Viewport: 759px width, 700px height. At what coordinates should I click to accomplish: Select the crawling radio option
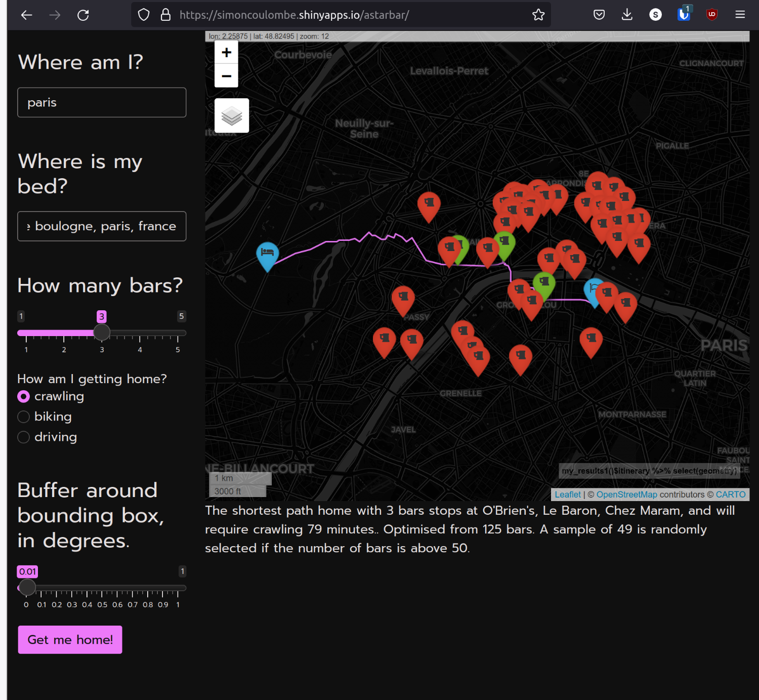click(23, 396)
